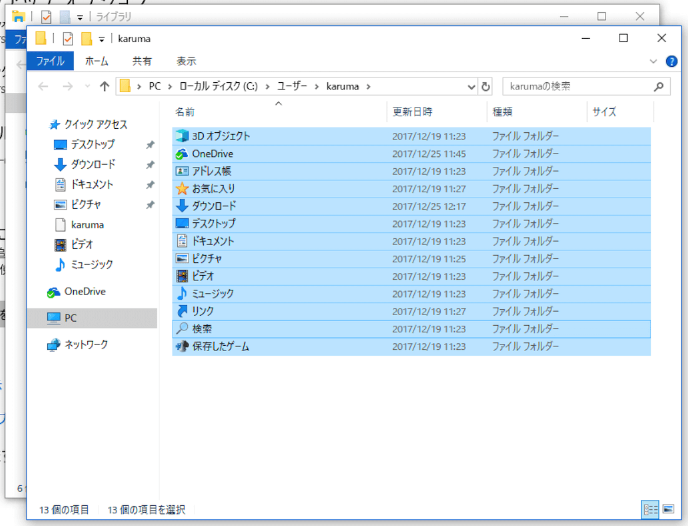Select ネットワーク in navigation pane
The height and width of the screenshot is (526, 688).
click(86, 345)
